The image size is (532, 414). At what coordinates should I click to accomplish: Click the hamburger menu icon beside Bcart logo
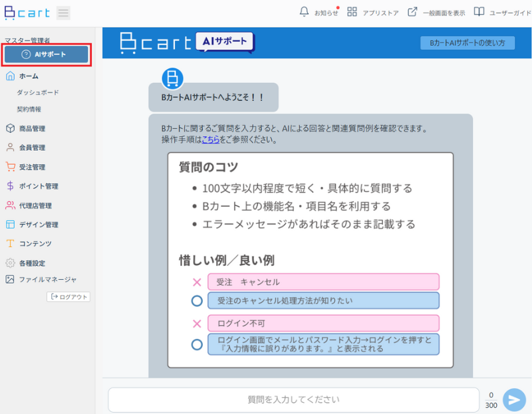(x=63, y=13)
